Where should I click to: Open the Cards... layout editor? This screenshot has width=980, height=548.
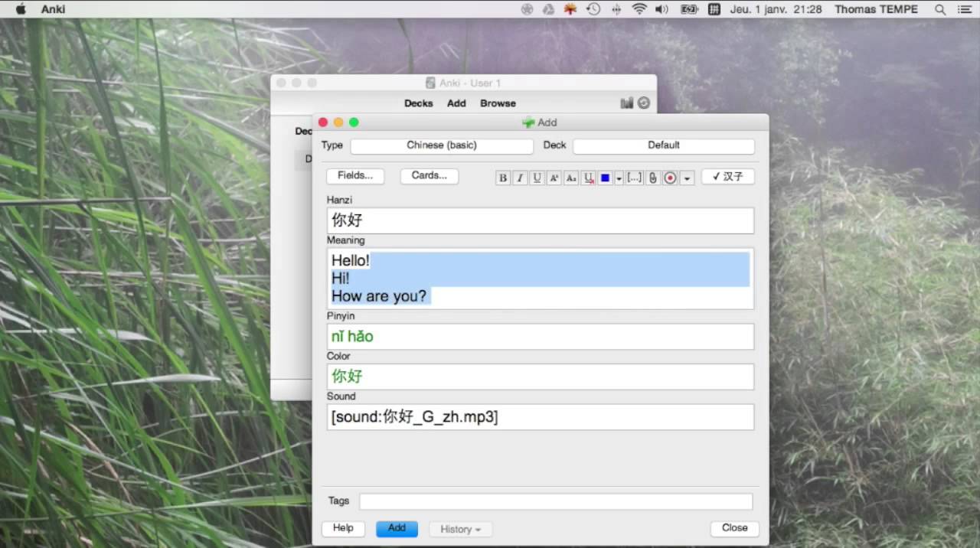(x=430, y=176)
